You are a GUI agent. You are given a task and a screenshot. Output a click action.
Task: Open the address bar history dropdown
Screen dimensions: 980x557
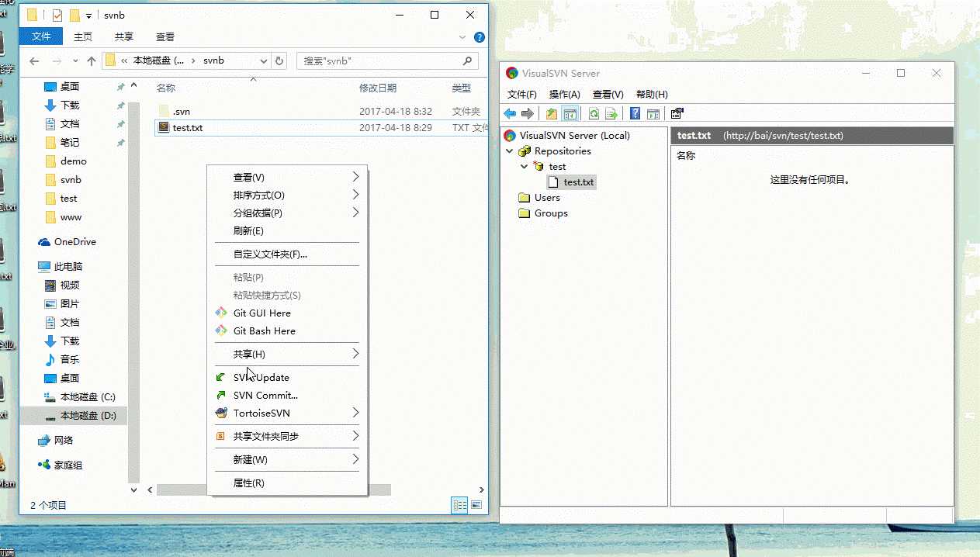[x=264, y=61]
